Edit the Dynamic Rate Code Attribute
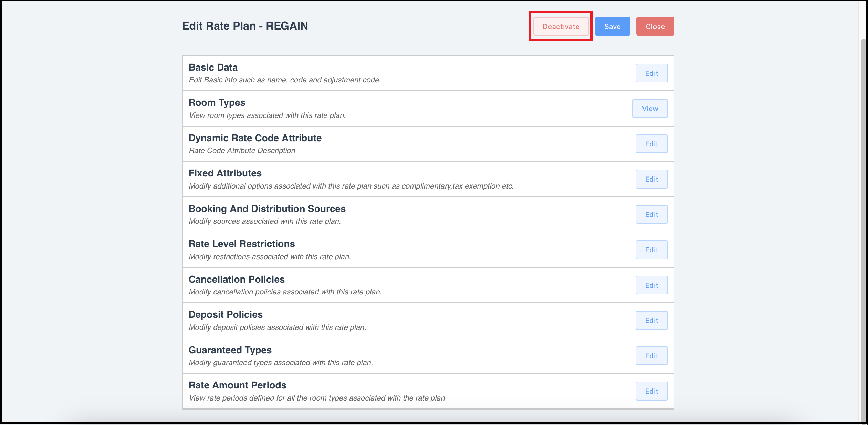This screenshot has width=868, height=425. pos(651,144)
